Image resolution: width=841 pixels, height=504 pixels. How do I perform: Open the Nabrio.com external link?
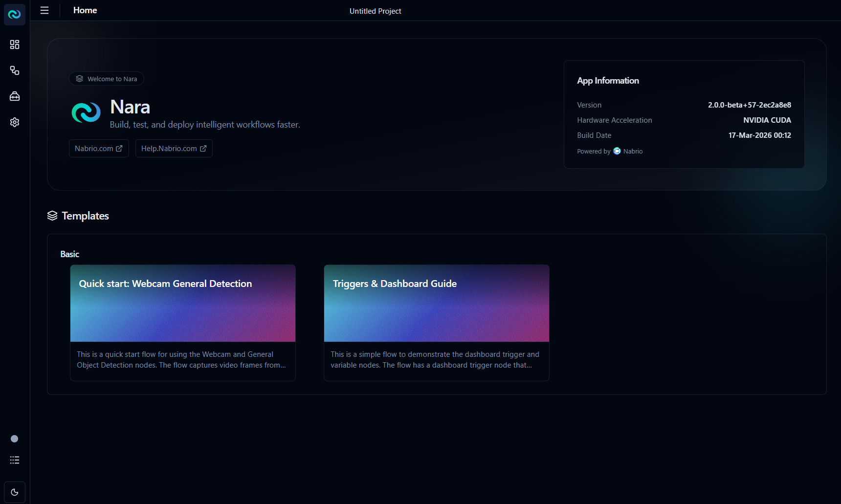coord(99,149)
